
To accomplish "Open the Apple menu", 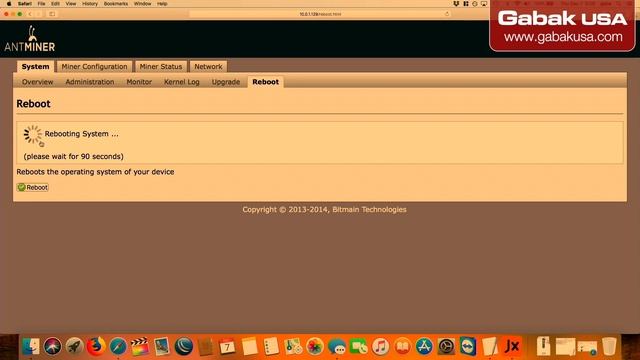I will pyautogui.click(x=9, y=4).
